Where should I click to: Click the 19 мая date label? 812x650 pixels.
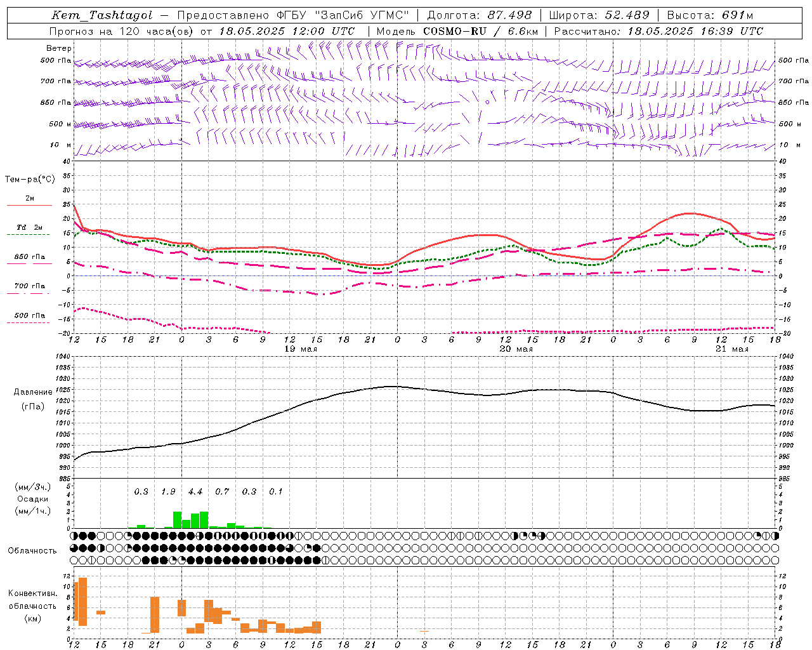pyautogui.click(x=301, y=349)
